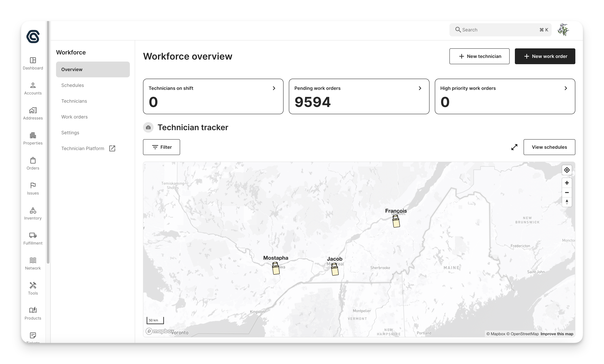Open the Mapbox attribution link

click(x=496, y=334)
